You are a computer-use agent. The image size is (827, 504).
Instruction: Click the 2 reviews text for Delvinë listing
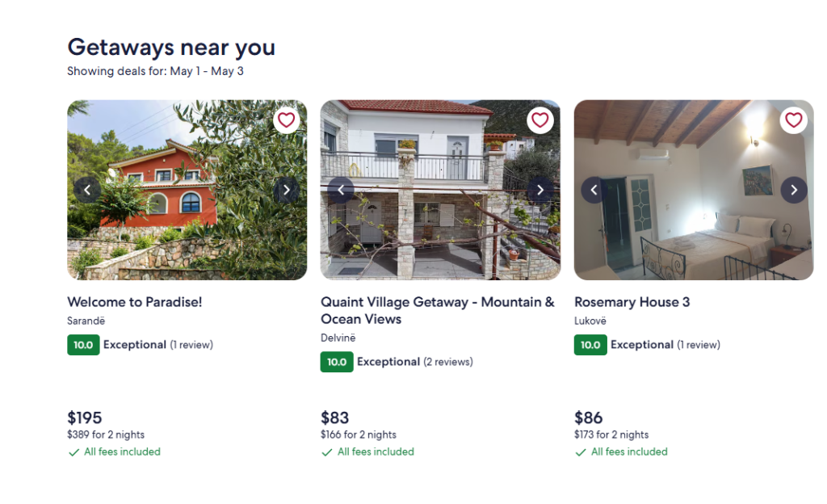coord(448,362)
